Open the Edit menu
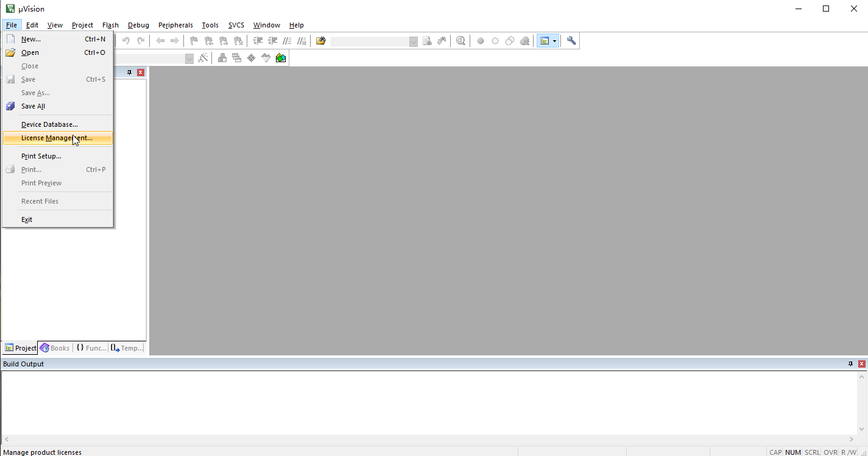868x456 pixels. click(x=32, y=25)
